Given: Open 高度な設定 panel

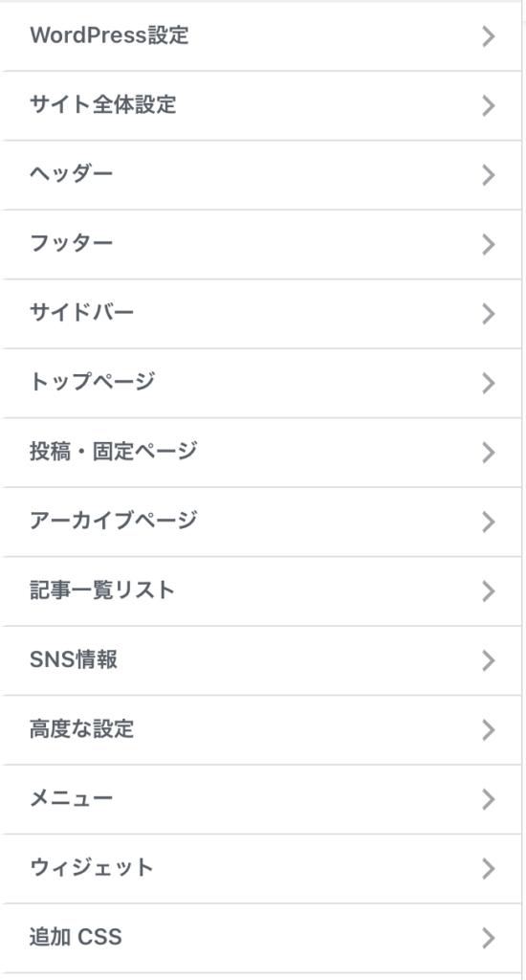Looking at the screenshot, I should [x=260, y=730].
